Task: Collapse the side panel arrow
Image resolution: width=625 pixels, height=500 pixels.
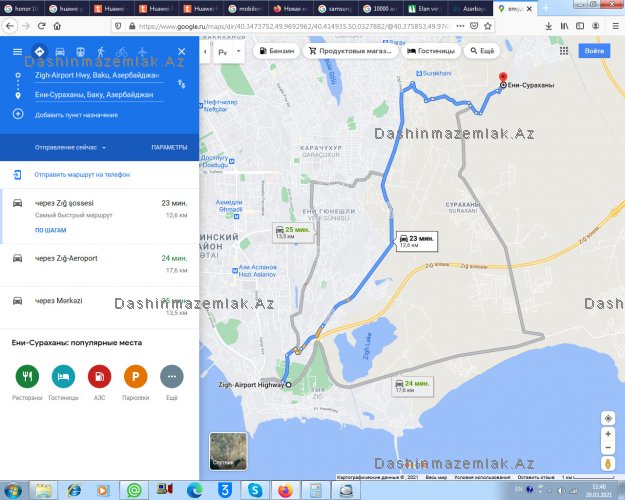Action: [205, 51]
